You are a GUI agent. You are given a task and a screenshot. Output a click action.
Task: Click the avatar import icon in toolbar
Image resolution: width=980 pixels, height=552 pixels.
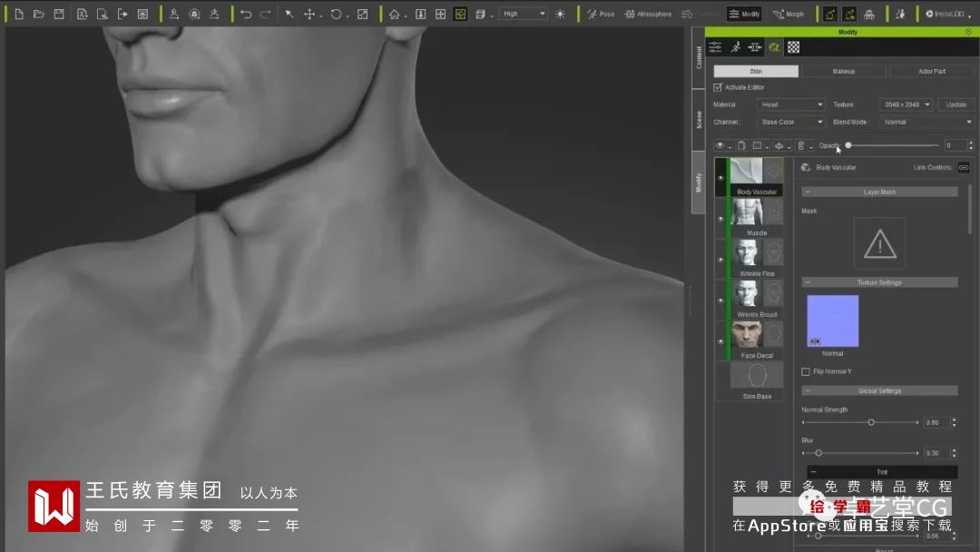[174, 14]
